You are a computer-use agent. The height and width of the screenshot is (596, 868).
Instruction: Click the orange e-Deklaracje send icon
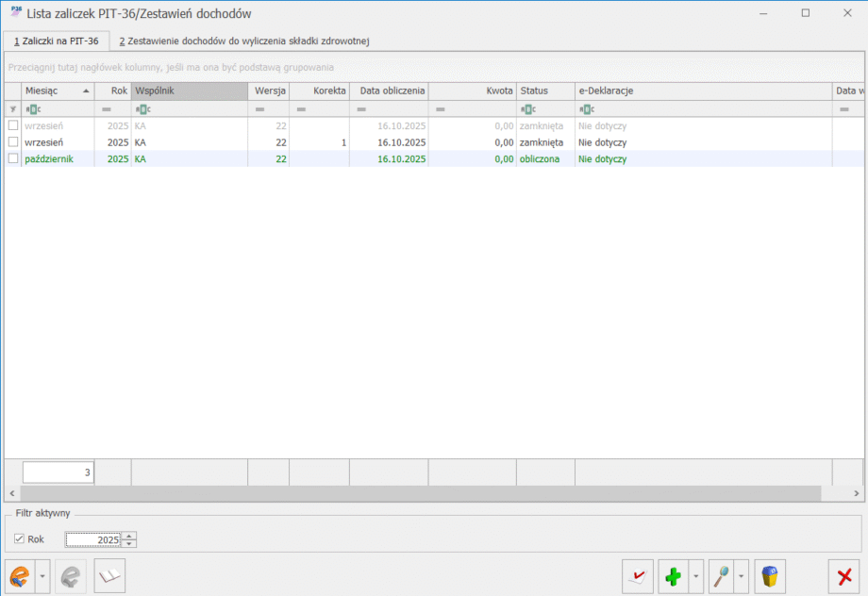(20, 575)
